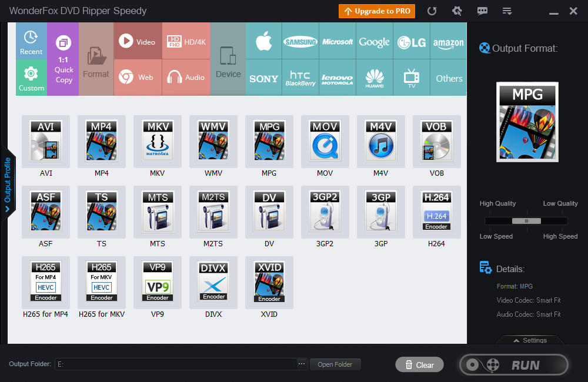Choose the XVID encoder format
The image size is (588, 382).
pyautogui.click(x=269, y=282)
